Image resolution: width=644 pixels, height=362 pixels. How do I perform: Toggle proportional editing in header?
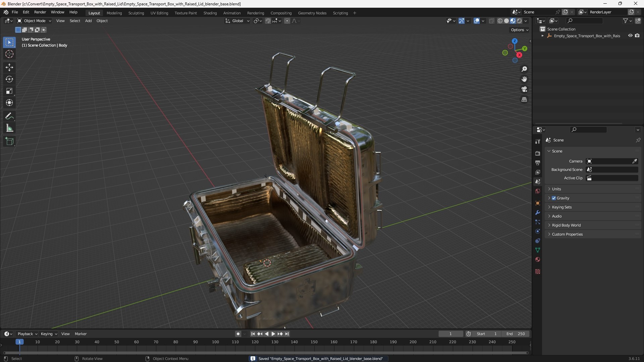coord(287,21)
